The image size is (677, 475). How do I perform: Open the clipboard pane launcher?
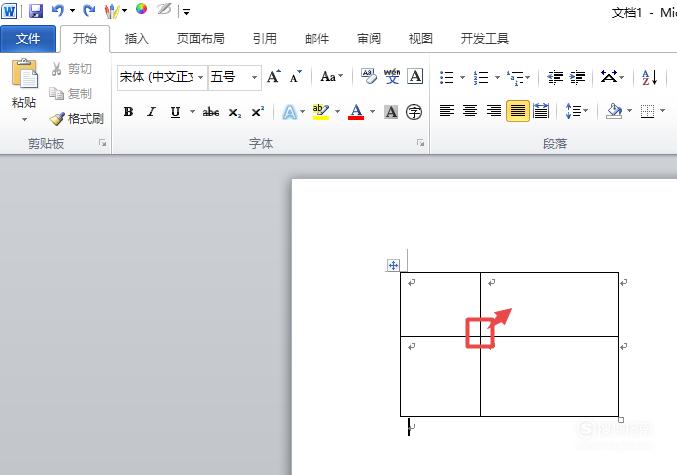click(x=102, y=143)
